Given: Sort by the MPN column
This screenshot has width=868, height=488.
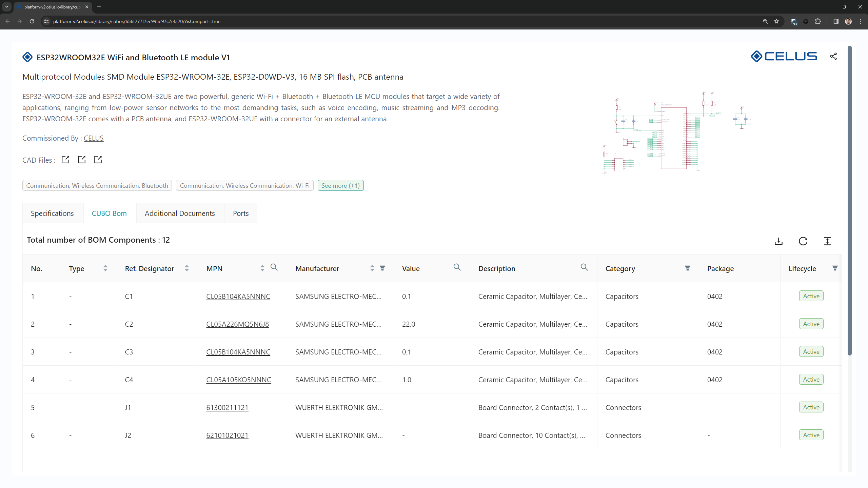Looking at the screenshot, I should click(262, 268).
